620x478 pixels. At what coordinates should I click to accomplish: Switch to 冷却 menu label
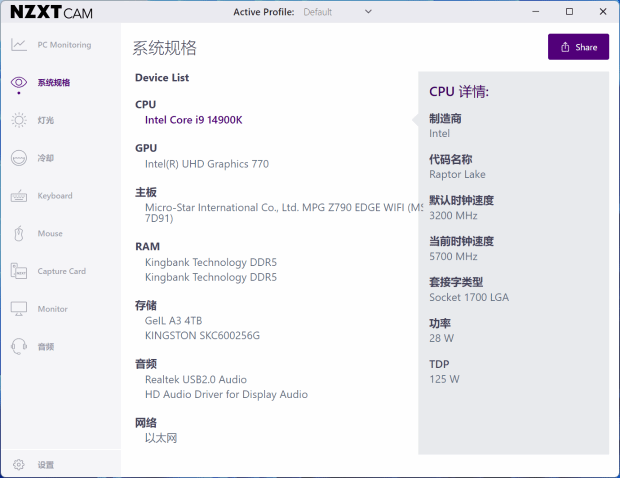click(x=45, y=158)
